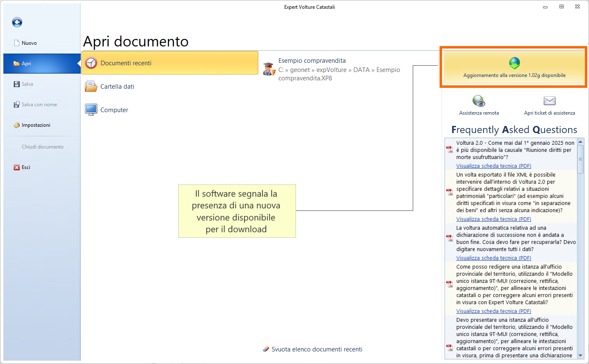Click PDF icon beside XML export FAQ
Screen dimensions: 589x364
tap(450, 192)
